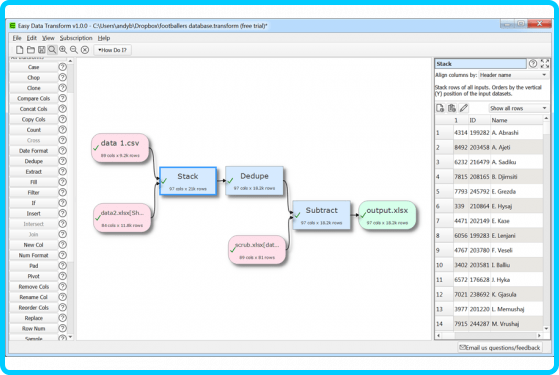This screenshot has height=375, width=559.
Task: Click the clipboard icon above the data table
Action: pyautogui.click(x=452, y=108)
